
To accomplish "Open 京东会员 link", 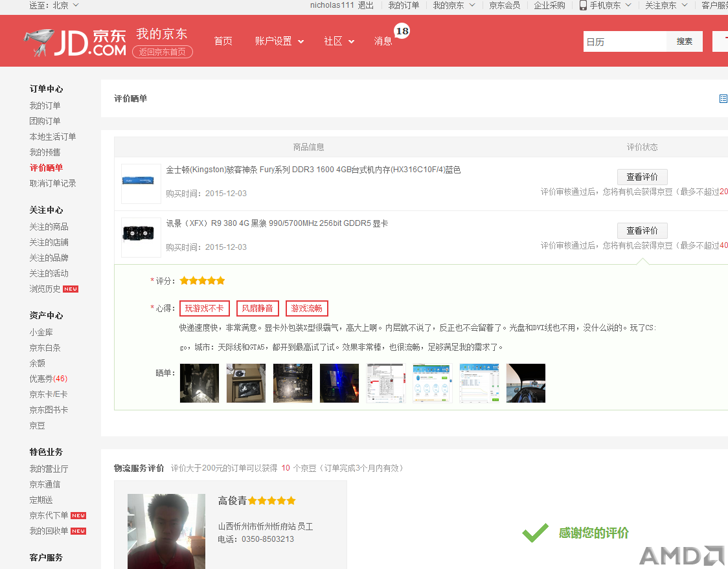I will 505,6.
